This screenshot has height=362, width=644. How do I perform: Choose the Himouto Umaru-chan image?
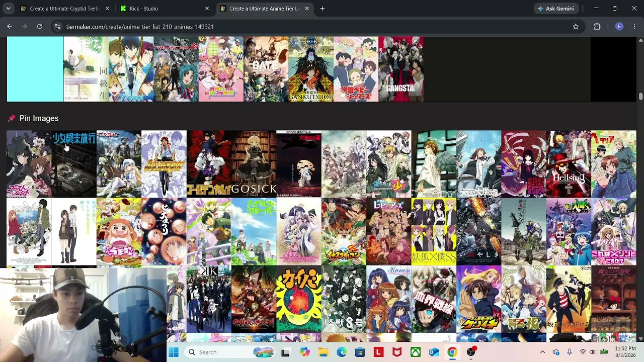(x=119, y=231)
